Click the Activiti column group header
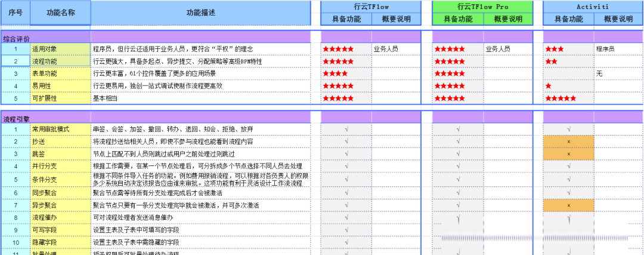The width and height of the screenshot is (644, 255). (x=593, y=7)
